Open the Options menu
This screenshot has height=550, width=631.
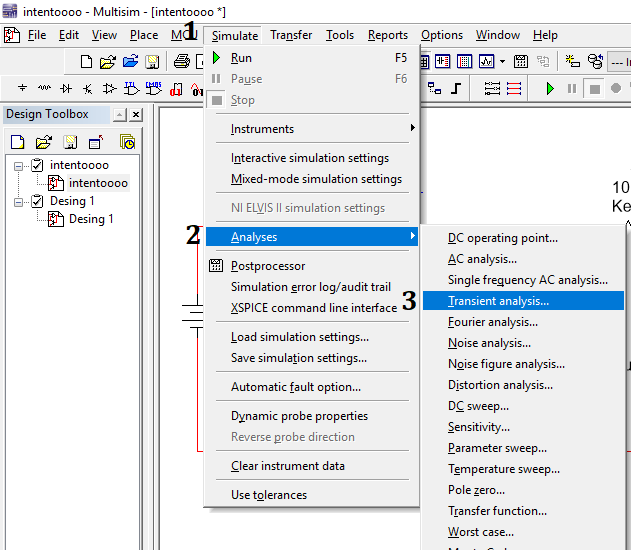tap(442, 35)
